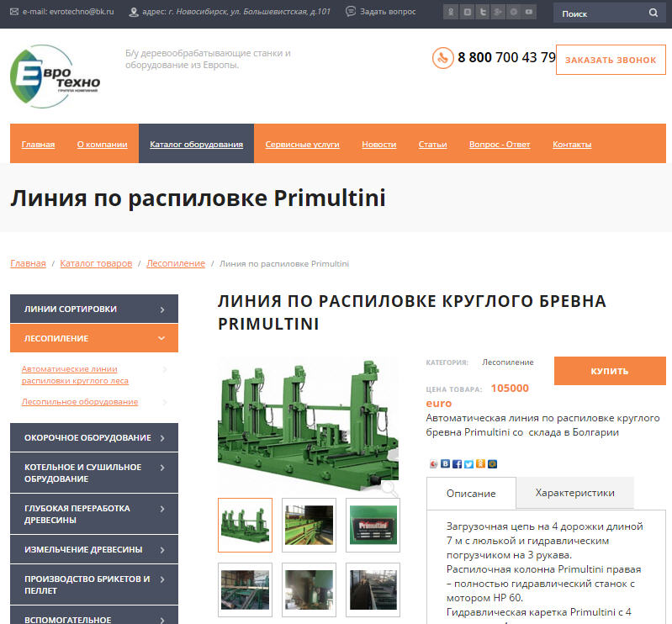Viewport: 672px width, 624px height.
Task: Click the Задать вопрос link
Action: tap(388, 12)
